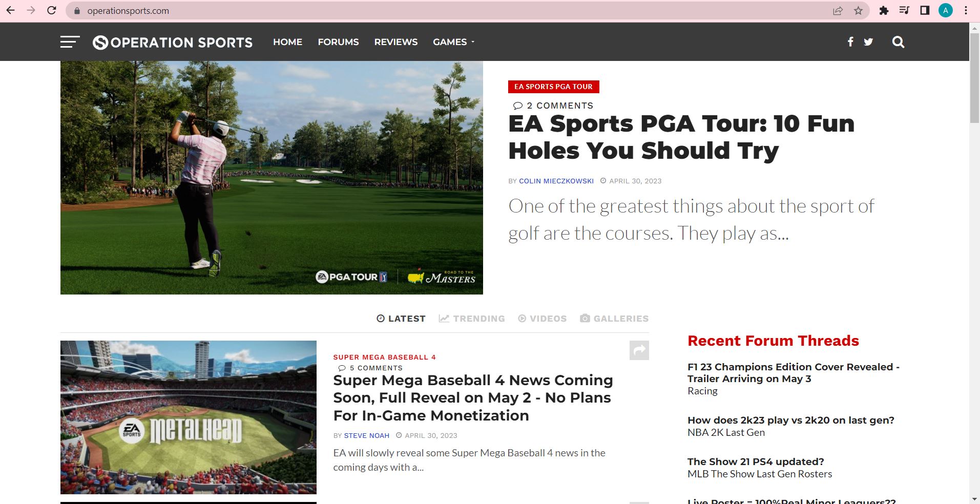The height and width of the screenshot is (504, 980).
Task: Click the golf course featured image
Action: point(272,178)
